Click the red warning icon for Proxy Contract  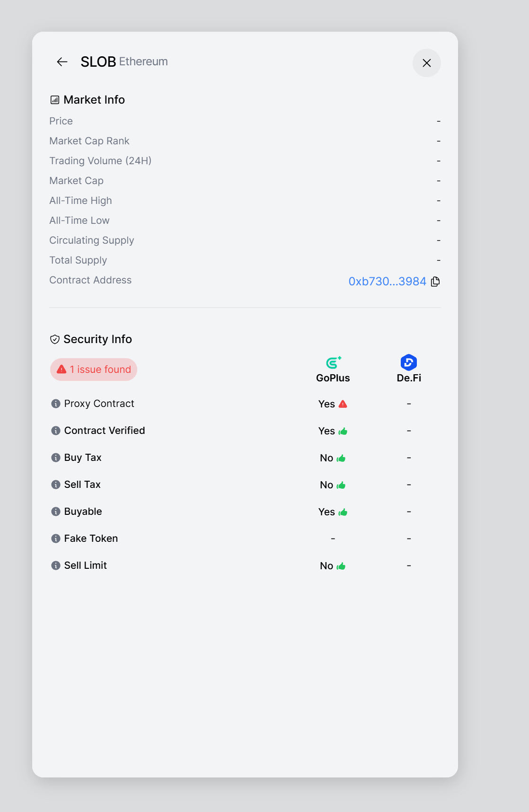click(343, 404)
